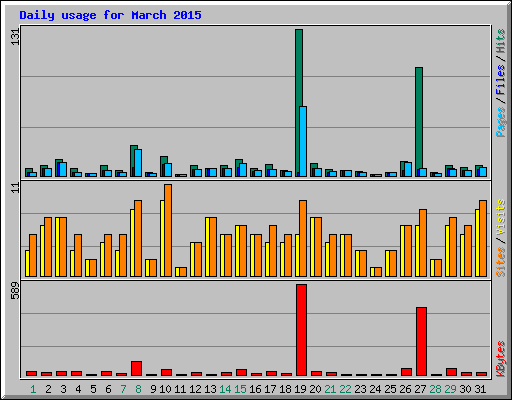Click the blue "Files" legend label

(x=501, y=80)
